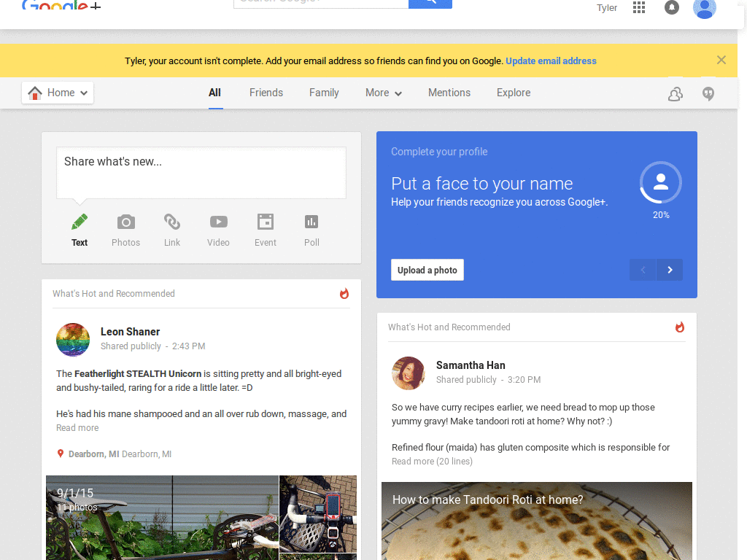Open Leon Shaner's name link

point(130,332)
